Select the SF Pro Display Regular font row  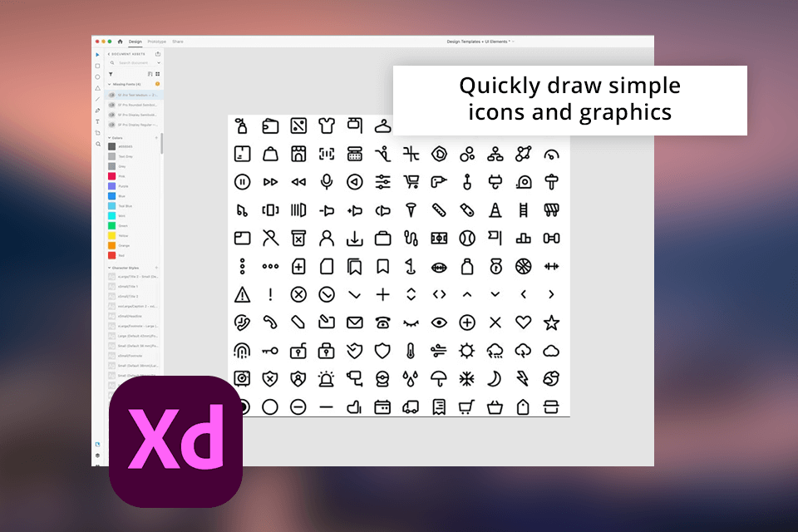134,125
